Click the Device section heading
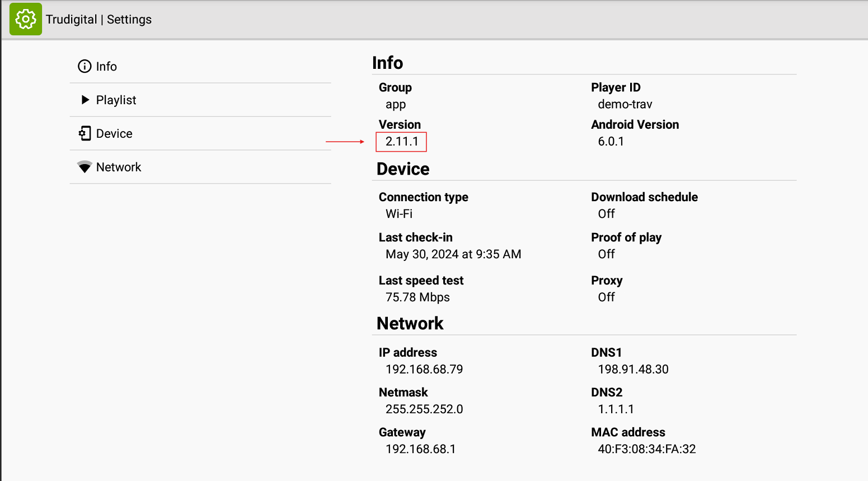This screenshot has width=868, height=481. coord(403,169)
